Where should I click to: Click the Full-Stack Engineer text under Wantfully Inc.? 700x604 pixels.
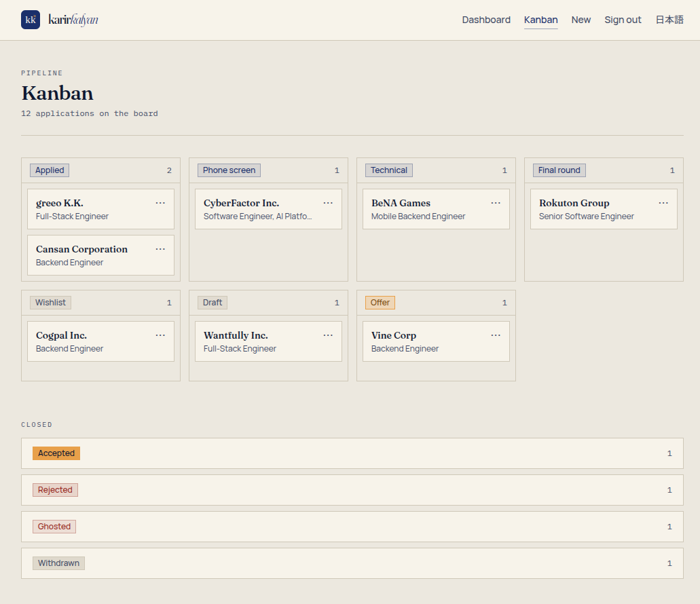pos(240,349)
